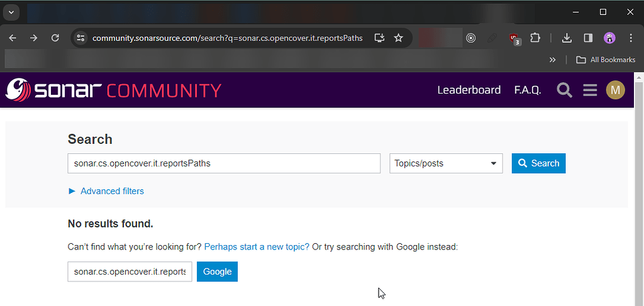The height and width of the screenshot is (306, 644).
Task: Open the browser downloads icon
Action: click(567, 38)
